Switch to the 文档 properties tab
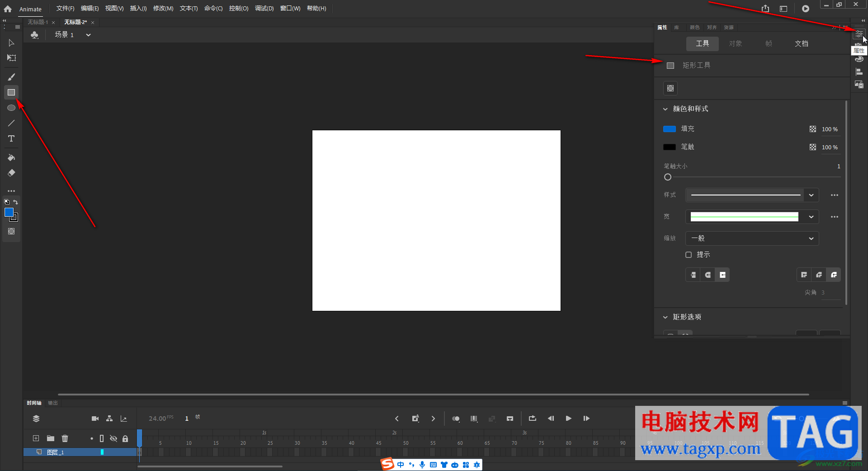The image size is (868, 471). coord(802,44)
